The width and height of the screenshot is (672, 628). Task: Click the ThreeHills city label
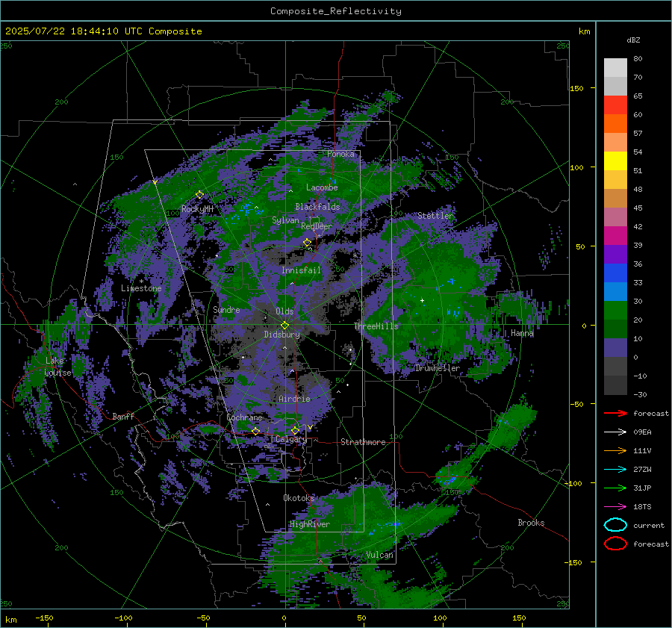[x=376, y=326]
